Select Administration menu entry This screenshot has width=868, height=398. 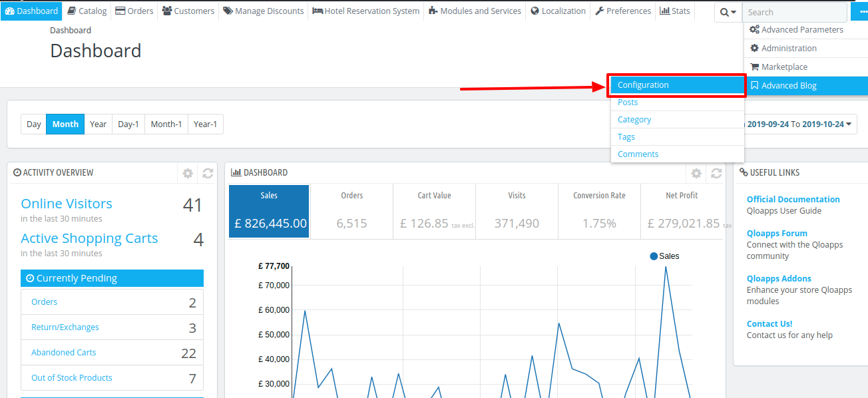point(805,49)
